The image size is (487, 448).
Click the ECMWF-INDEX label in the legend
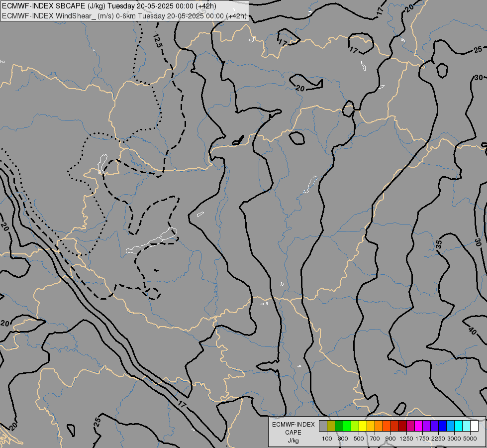[x=293, y=425]
